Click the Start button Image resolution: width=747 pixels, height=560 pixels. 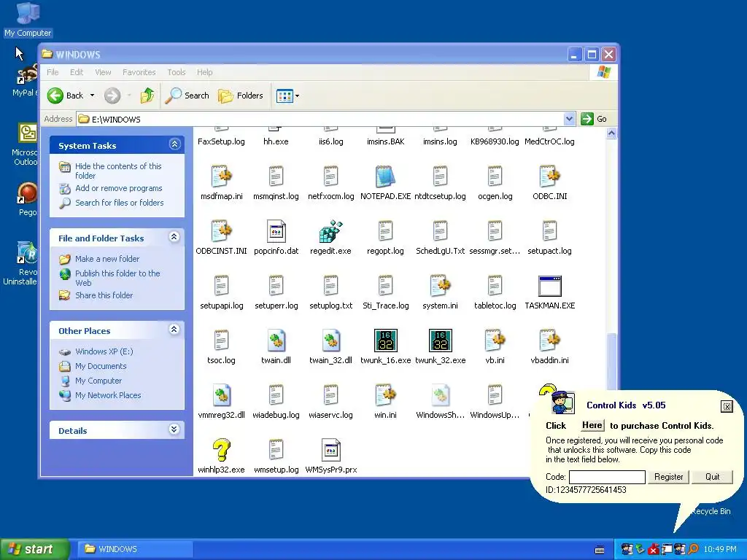(x=34, y=549)
